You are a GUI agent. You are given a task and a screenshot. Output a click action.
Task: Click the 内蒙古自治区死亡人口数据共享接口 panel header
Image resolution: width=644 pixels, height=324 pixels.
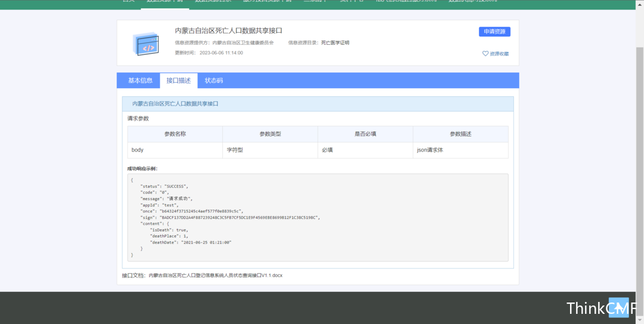point(175,104)
